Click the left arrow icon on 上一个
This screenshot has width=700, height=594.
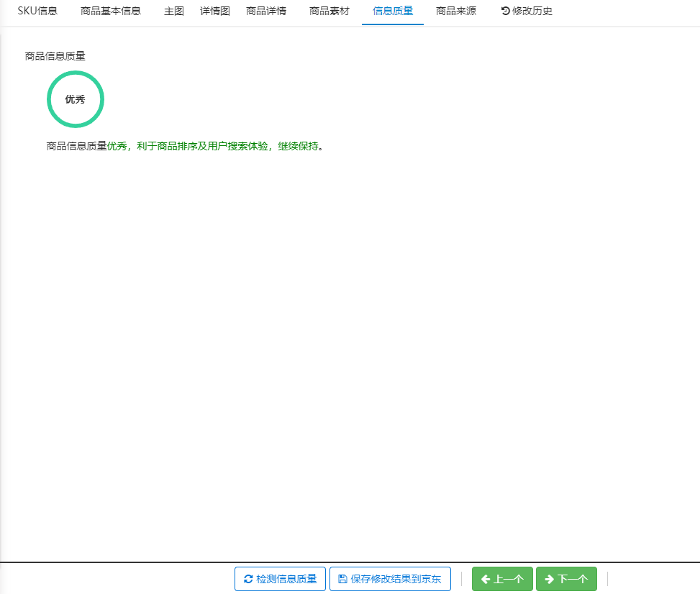click(x=486, y=579)
